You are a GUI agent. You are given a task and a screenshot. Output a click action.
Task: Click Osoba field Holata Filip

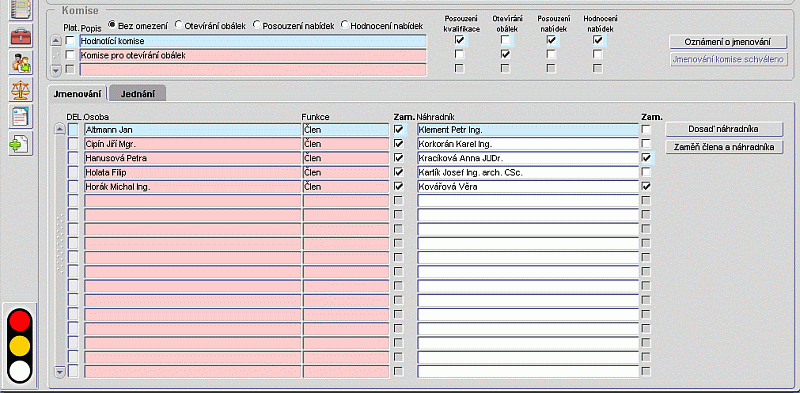[192, 173]
